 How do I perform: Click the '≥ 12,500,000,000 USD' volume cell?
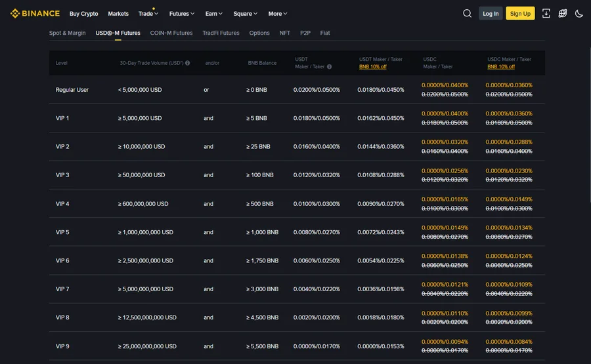coord(147,317)
